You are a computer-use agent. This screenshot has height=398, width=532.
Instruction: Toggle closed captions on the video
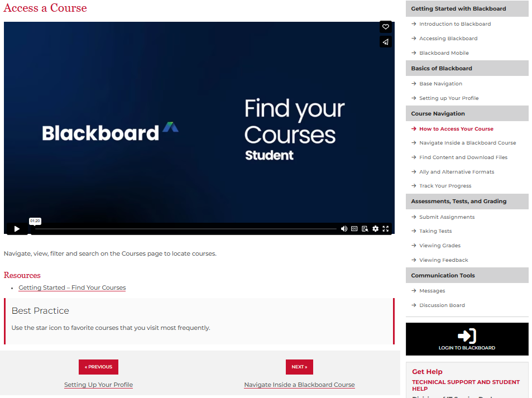pyautogui.click(x=354, y=228)
